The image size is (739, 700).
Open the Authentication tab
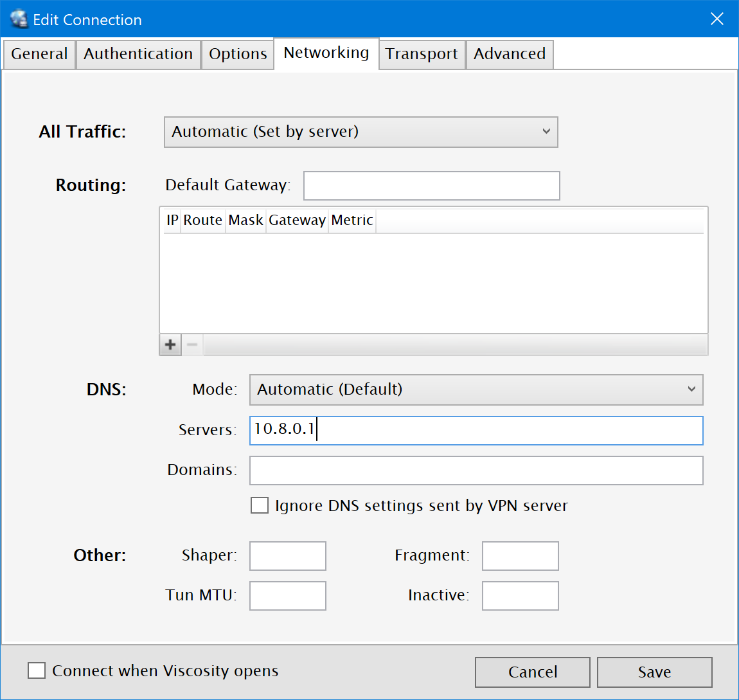(138, 54)
